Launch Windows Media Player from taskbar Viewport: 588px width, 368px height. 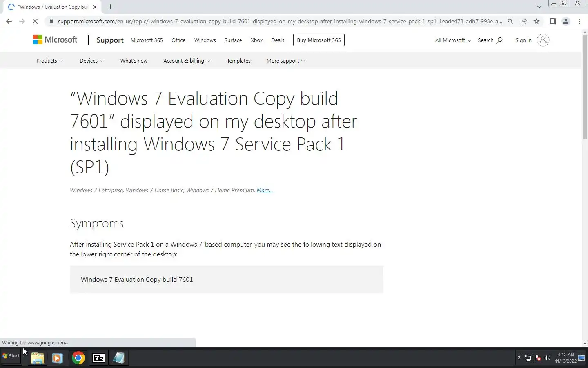[58, 358]
